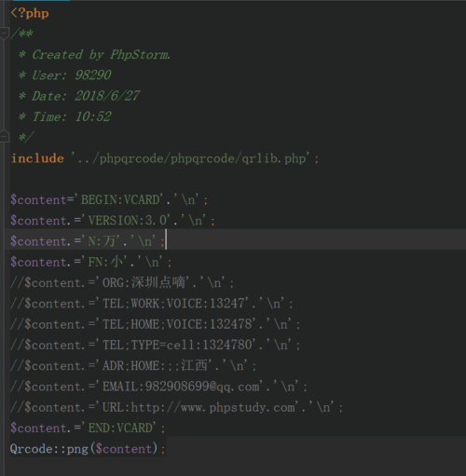Click the commented ORG:深圳点嘀 line
Image resolution: width=466 pixels, height=476 pixels.
click(122, 283)
